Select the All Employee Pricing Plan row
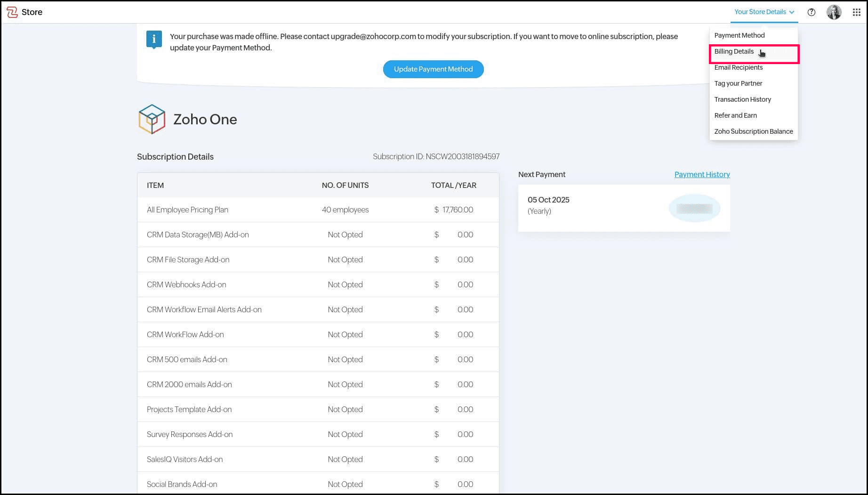Screen dimensions: 868x495 point(318,210)
